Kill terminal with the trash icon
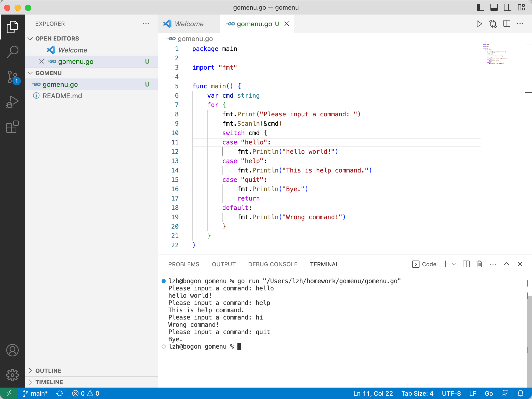 point(479,264)
